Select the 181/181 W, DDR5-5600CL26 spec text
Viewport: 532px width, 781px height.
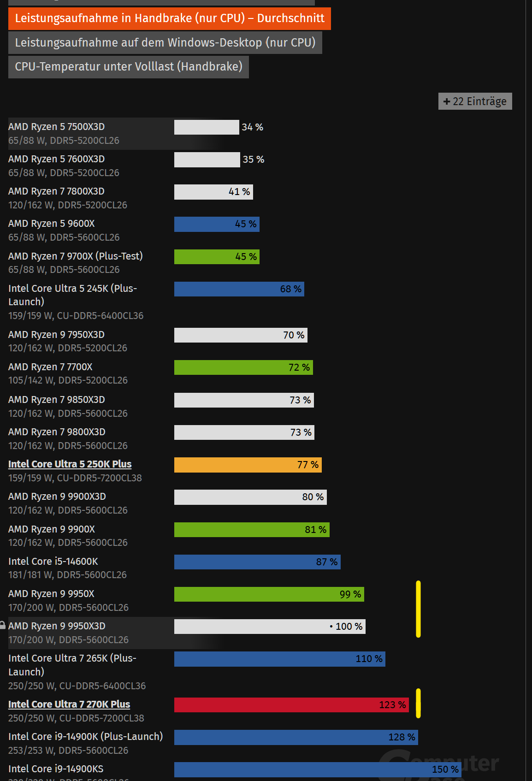click(x=67, y=575)
